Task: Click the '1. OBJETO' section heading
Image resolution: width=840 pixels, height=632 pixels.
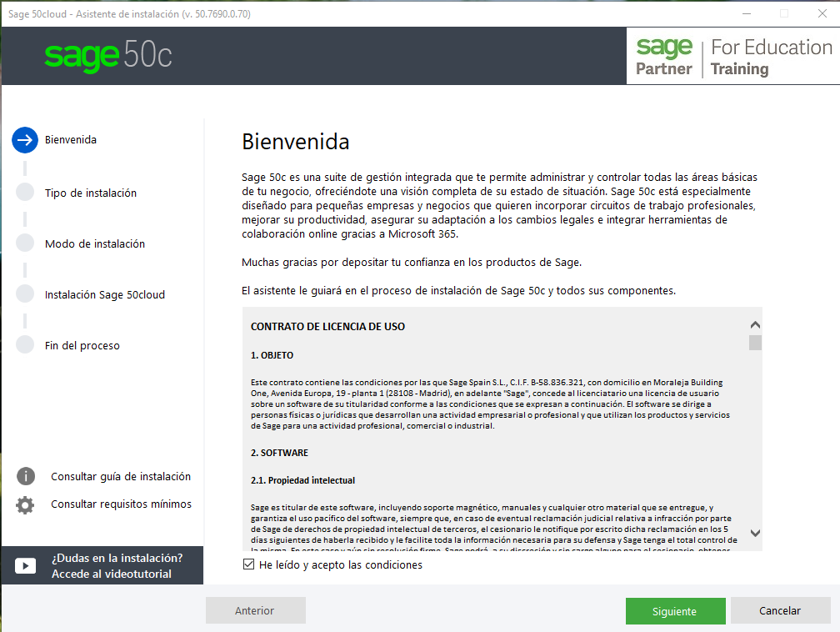Action: pyautogui.click(x=272, y=355)
